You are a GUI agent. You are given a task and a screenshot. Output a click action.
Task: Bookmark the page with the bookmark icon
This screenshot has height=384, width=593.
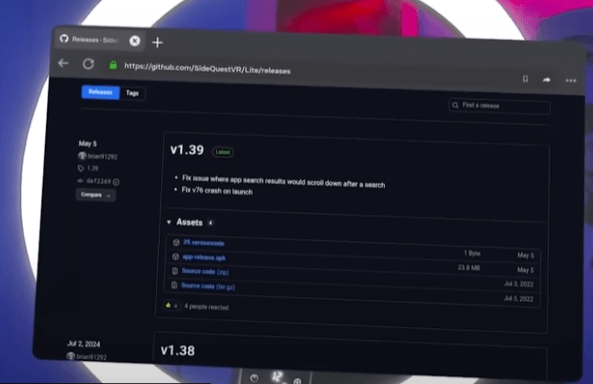[x=525, y=79]
